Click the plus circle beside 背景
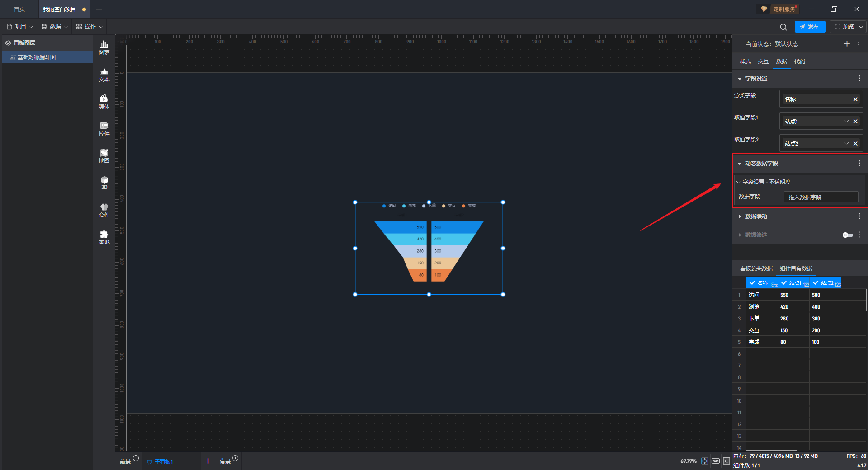 235,458
